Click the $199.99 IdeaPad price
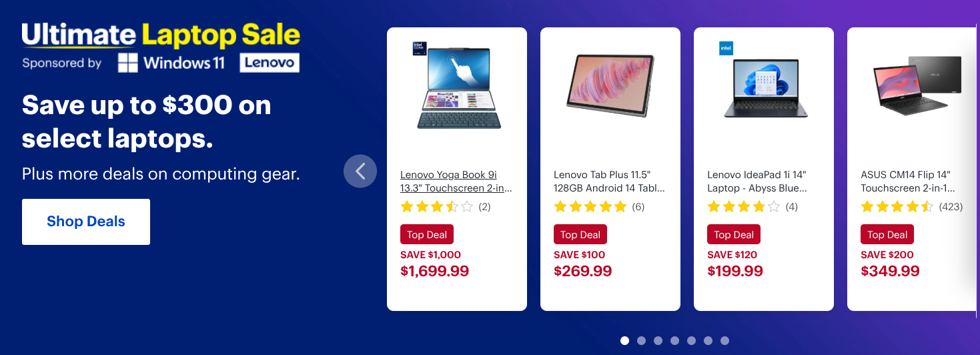Viewport: 980px width, 355px height. (735, 271)
